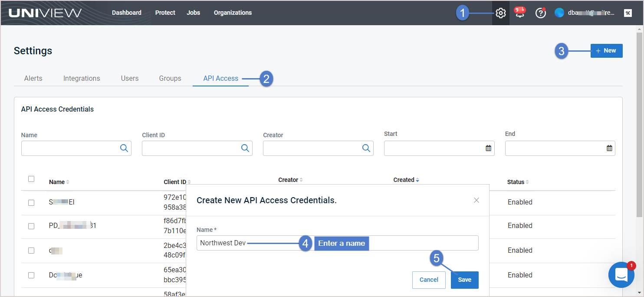
Task: Open the help question mark icon
Action: click(540, 13)
